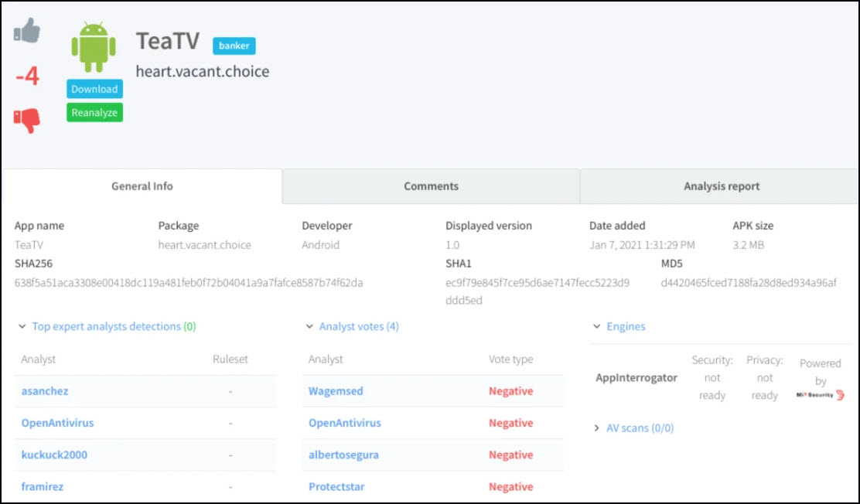Click the -4 vote score
Viewport: 860px width, 504px height.
(27, 76)
